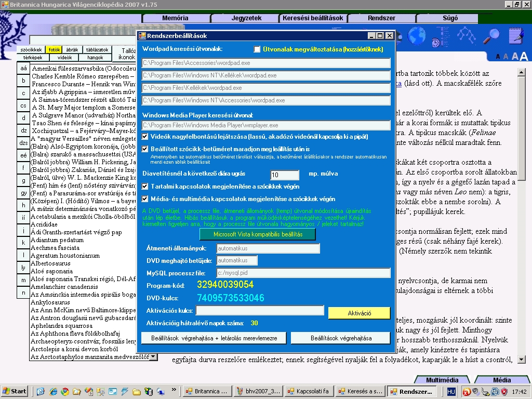
Task: Toggle 'Tartalmi kapcsolatok megjelenítése' checkbox
Action: (x=145, y=187)
